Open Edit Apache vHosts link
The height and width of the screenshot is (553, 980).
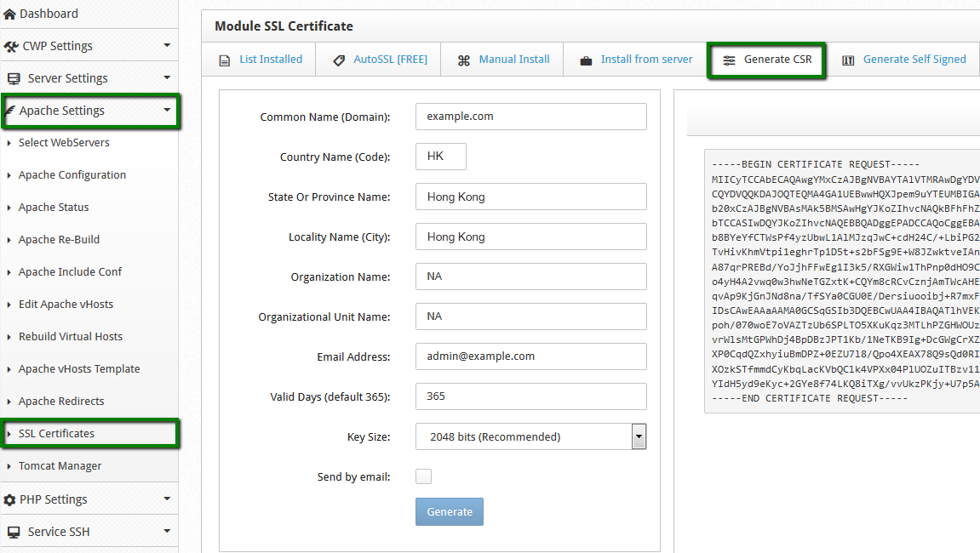pos(66,305)
